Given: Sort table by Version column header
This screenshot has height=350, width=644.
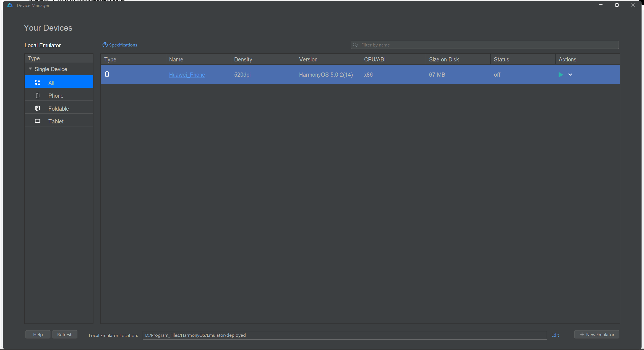Looking at the screenshot, I should 328,59.
